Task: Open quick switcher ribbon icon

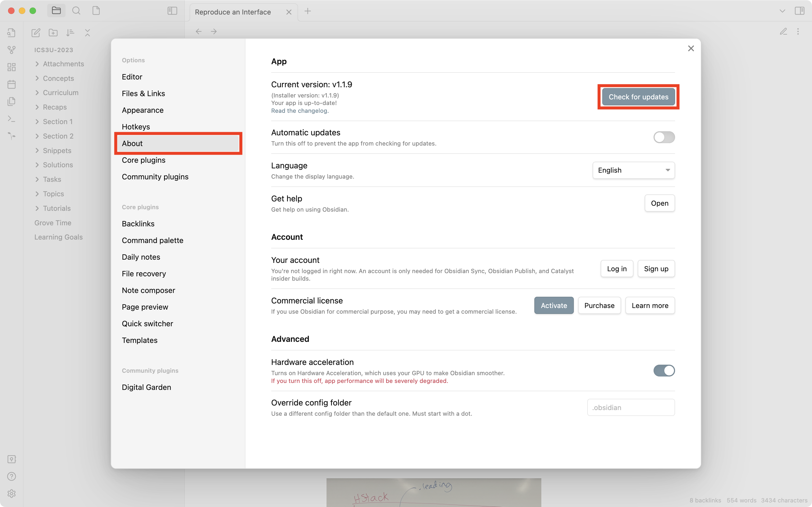Action: point(11,32)
